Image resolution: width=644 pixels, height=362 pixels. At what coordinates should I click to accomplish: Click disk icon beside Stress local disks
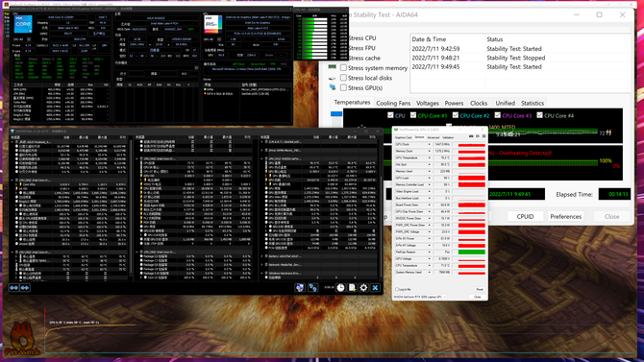[333, 78]
